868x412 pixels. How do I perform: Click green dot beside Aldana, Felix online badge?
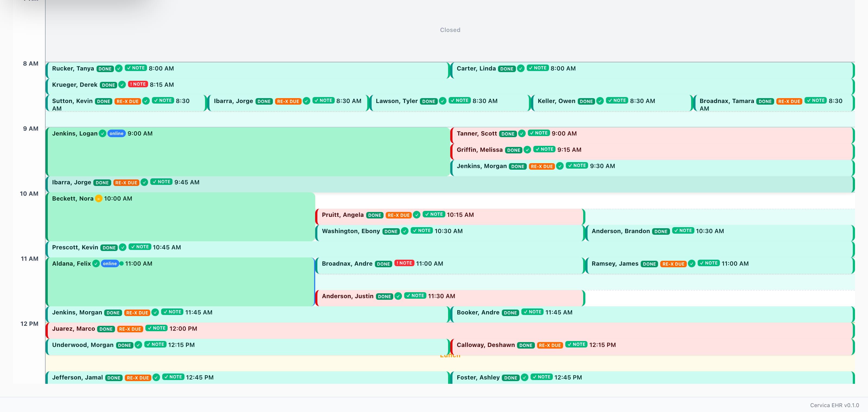pos(121,263)
